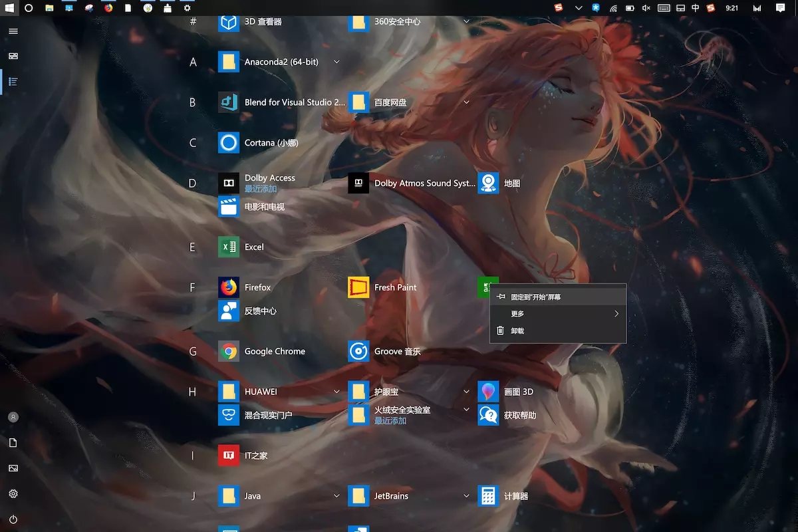The width and height of the screenshot is (798, 532).
Task: Launch Blend for Visual Studio
Action: click(x=282, y=102)
